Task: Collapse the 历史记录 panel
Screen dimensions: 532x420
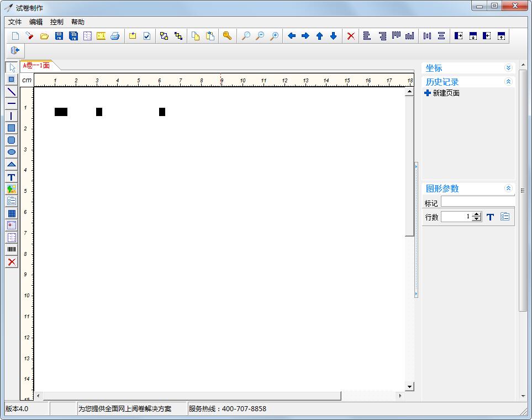Action: 508,82
